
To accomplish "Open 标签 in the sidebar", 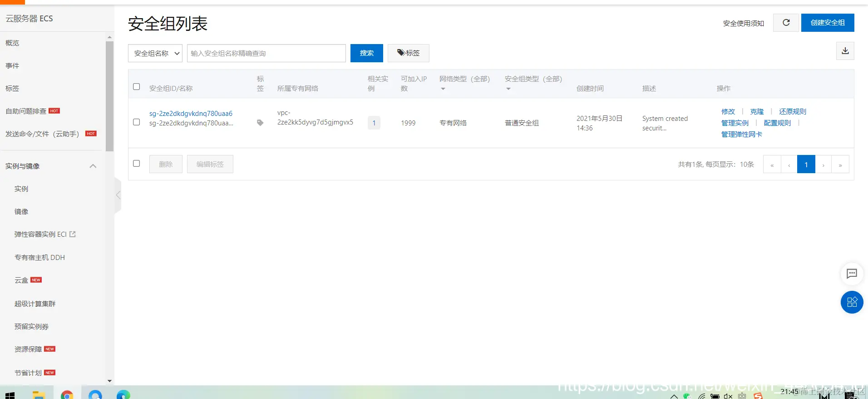I will (x=12, y=88).
